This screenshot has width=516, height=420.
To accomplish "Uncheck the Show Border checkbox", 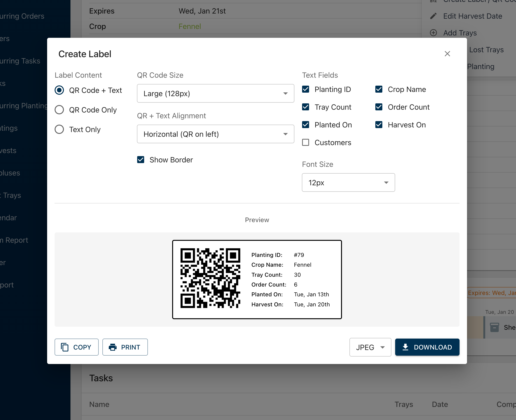I will pos(141,160).
